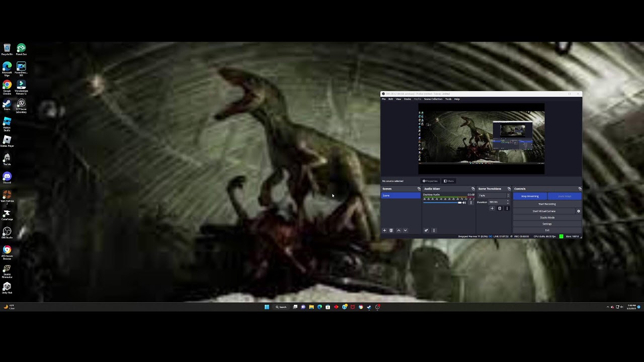Pop out the Audio Mixer dock
Viewport: 644px width, 362px height.
(x=473, y=189)
